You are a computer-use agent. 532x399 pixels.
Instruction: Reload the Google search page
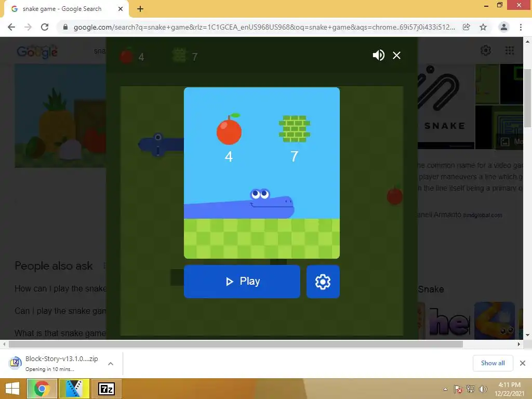click(45, 27)
